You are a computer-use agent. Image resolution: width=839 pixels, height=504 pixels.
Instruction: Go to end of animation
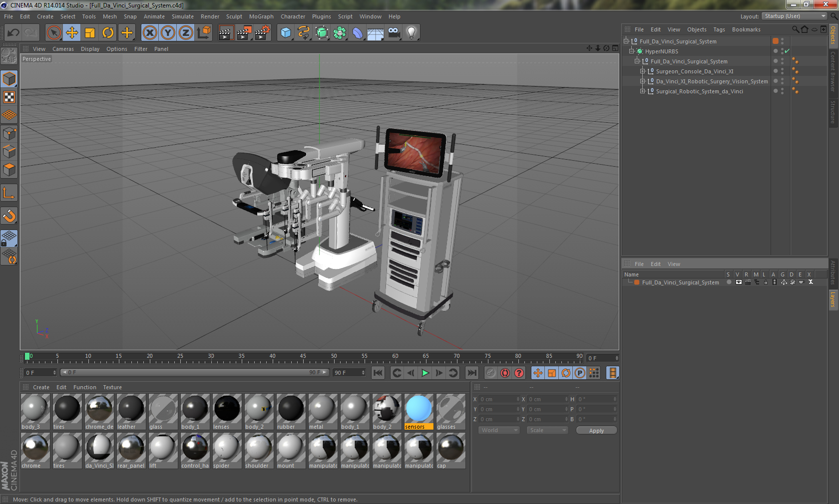pyautogui.click(x=471, y=373)
